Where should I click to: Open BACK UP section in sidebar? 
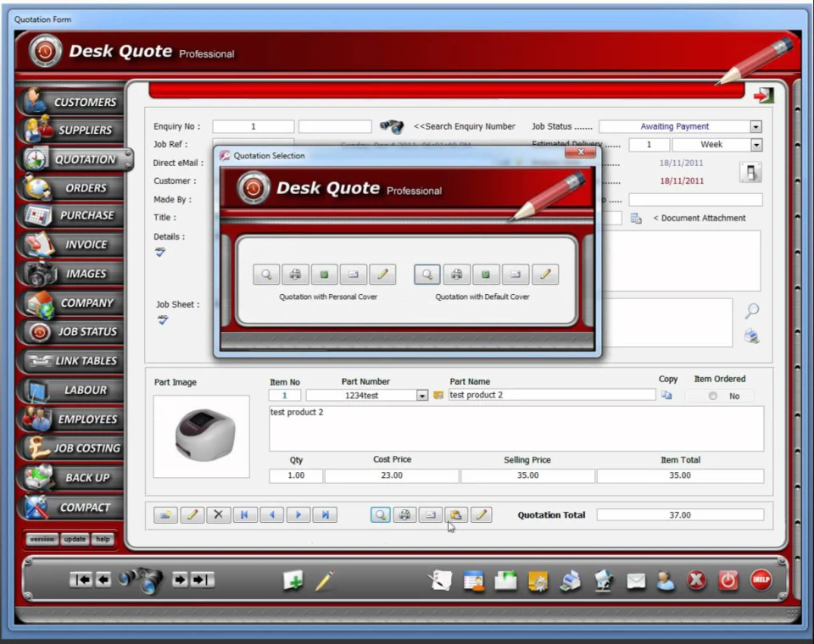[71, 477]
